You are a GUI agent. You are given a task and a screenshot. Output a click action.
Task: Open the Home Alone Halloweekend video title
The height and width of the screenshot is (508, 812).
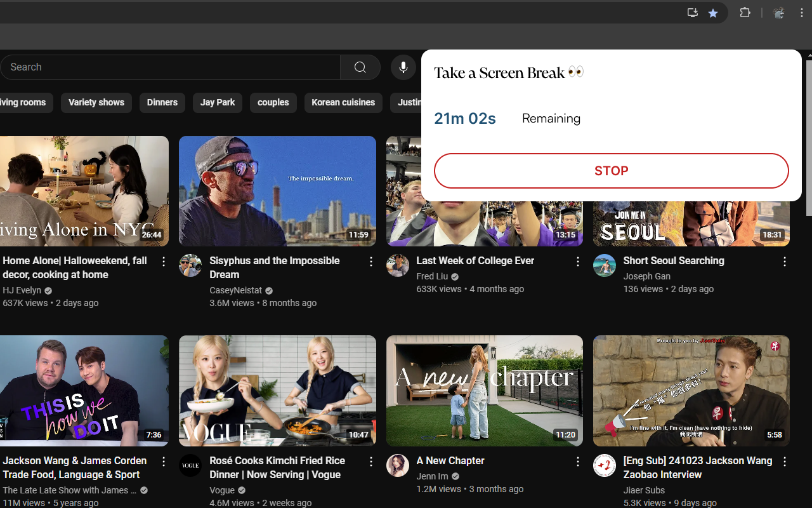click(x=75, y=267)
